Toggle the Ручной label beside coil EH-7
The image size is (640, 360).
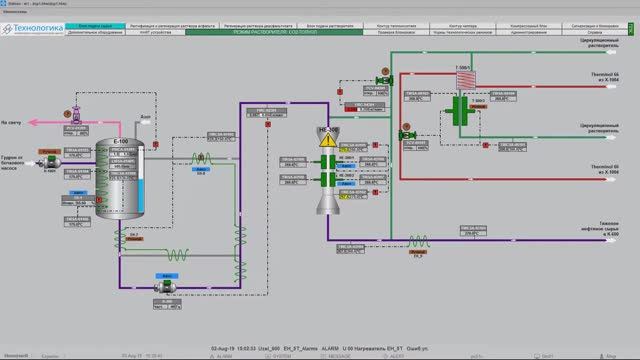[134, 239]
